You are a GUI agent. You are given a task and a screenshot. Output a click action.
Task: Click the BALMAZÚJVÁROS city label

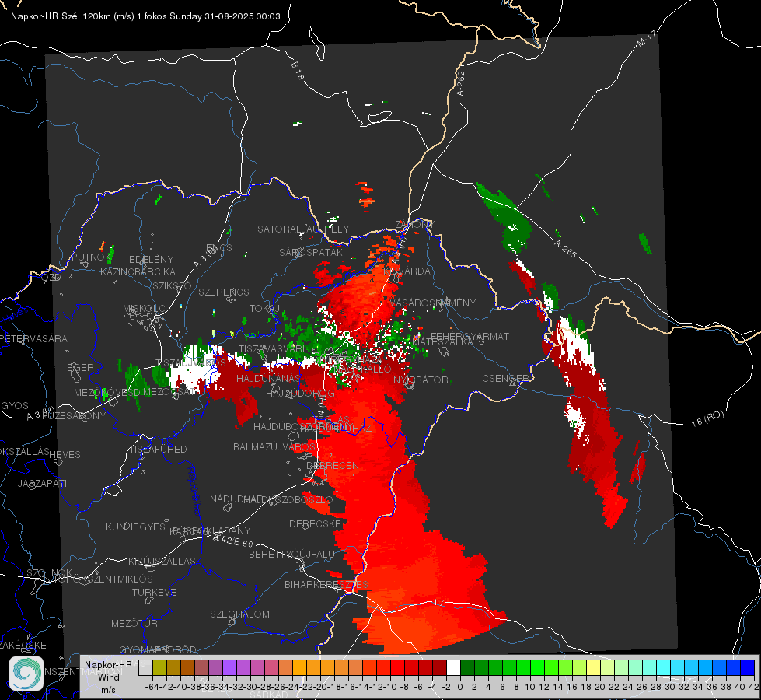click(274, 447)
